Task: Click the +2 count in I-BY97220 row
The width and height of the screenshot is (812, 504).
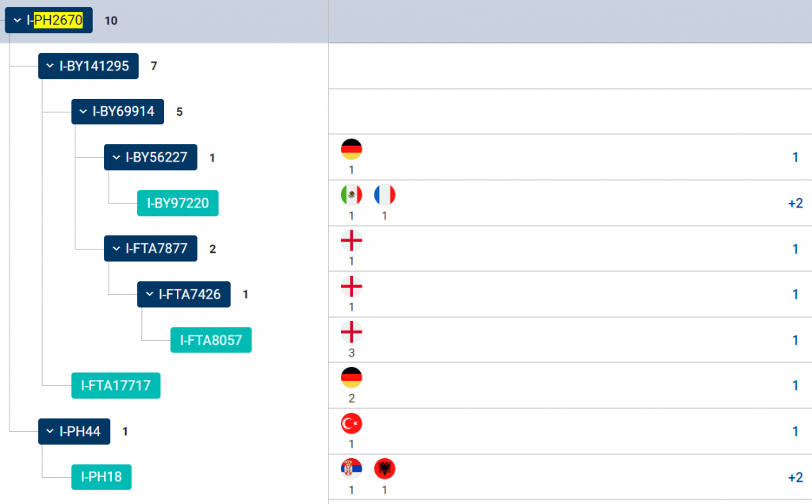Action: coord(795,204)
